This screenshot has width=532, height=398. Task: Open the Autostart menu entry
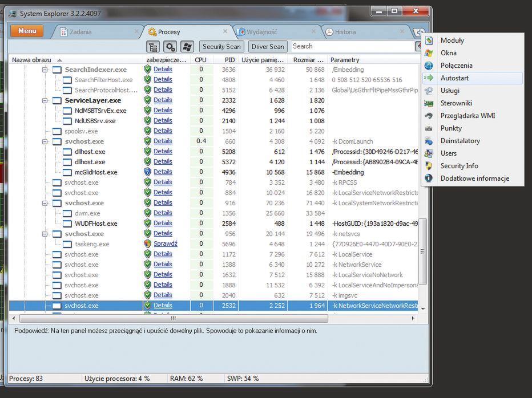pos(473,78)
